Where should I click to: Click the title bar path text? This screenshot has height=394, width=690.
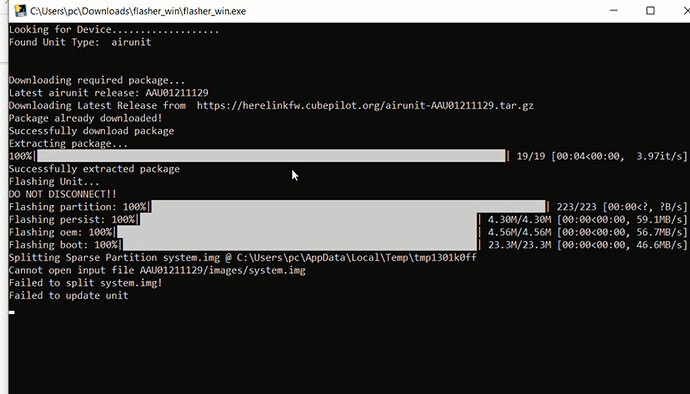tap(138, 11)
